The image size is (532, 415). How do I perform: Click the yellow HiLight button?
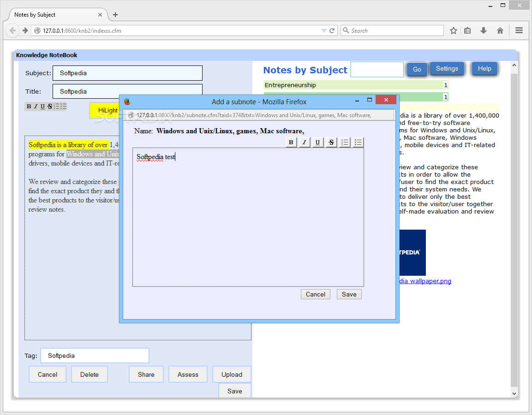105,110
